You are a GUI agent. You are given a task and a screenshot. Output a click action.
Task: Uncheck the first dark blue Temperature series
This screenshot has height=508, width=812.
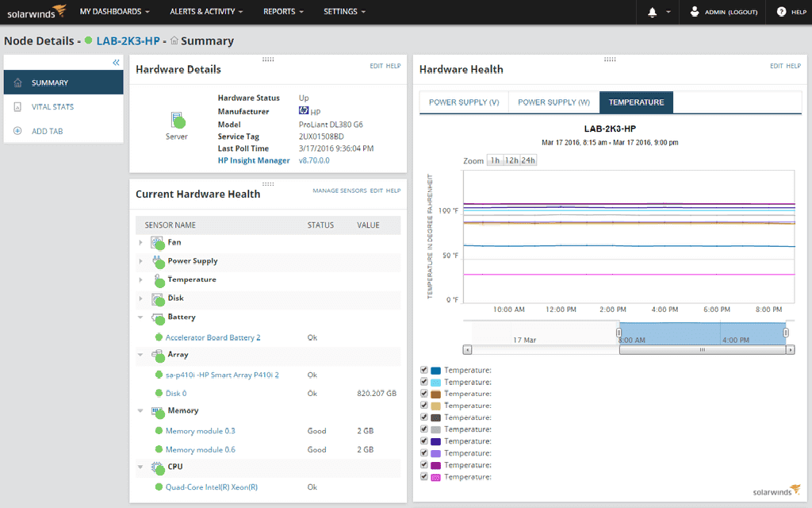(x=423, y=369)
